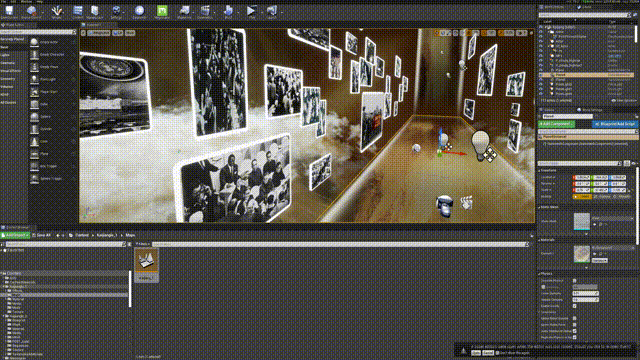
Task: Focus the Search Details field
Action: [x=579, y=163]
